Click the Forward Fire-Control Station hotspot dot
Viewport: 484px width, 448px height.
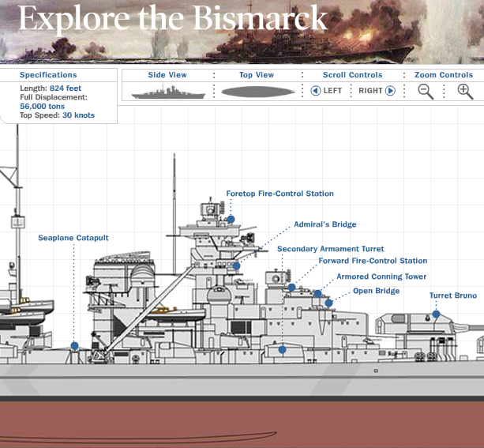(x=291, y=288)
